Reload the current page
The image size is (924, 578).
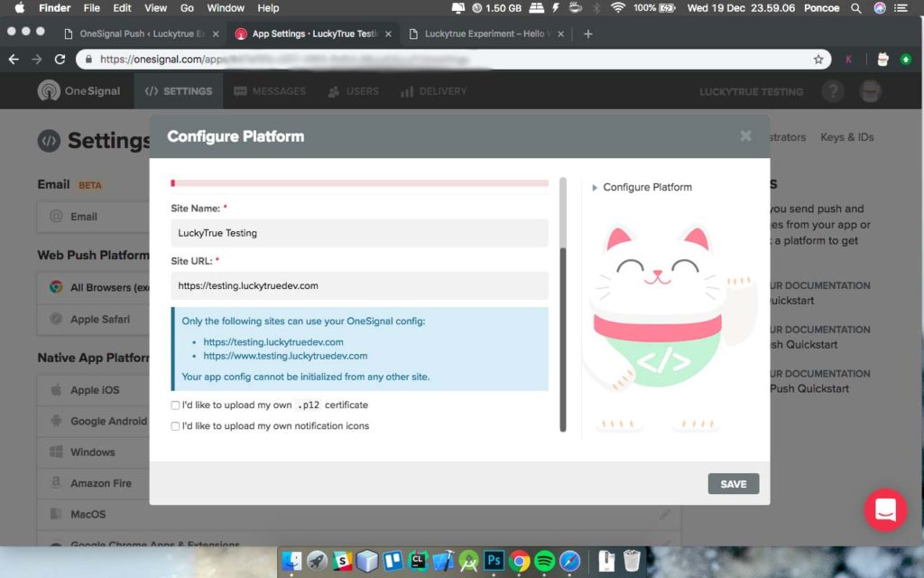60,59
